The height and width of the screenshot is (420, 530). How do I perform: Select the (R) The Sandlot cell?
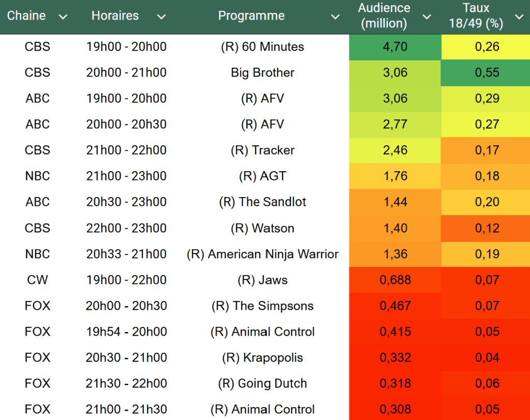point(262,202)
